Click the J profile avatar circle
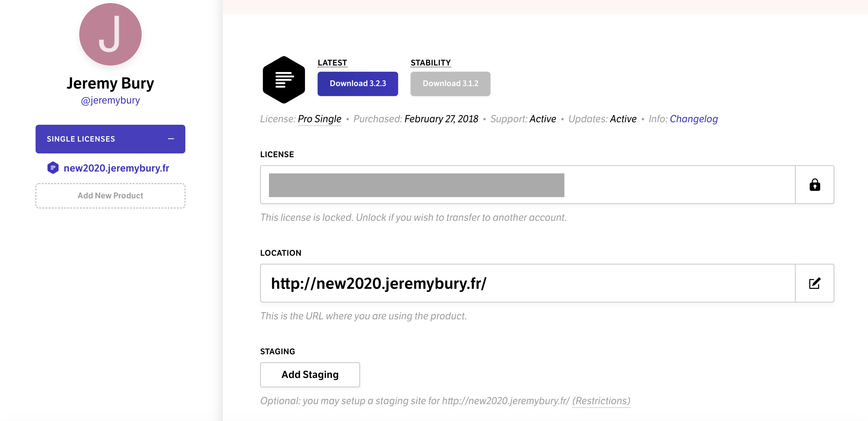The height and width of the screenshot is (421, 868). 110,34
